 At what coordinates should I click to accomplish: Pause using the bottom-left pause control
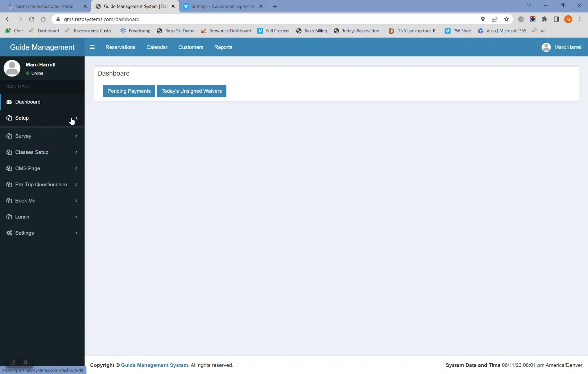tap(26, 362)
